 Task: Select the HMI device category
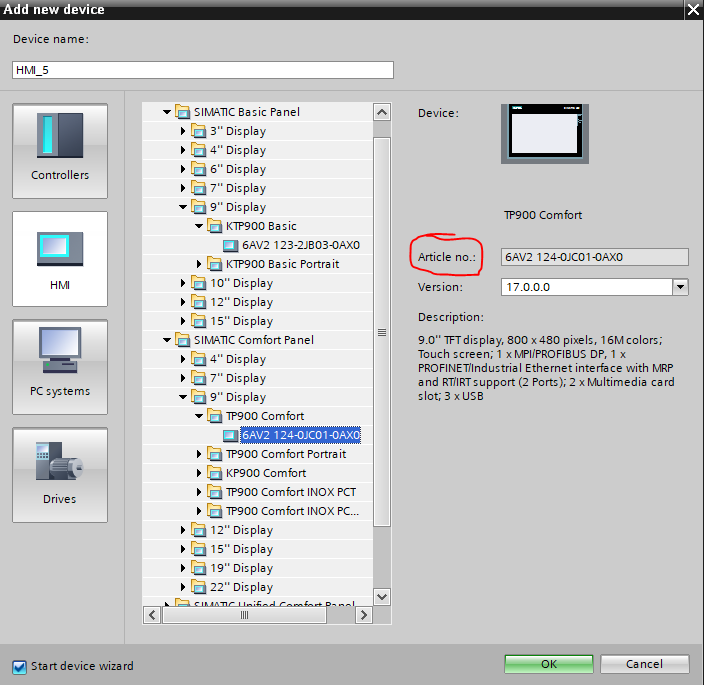60,259
